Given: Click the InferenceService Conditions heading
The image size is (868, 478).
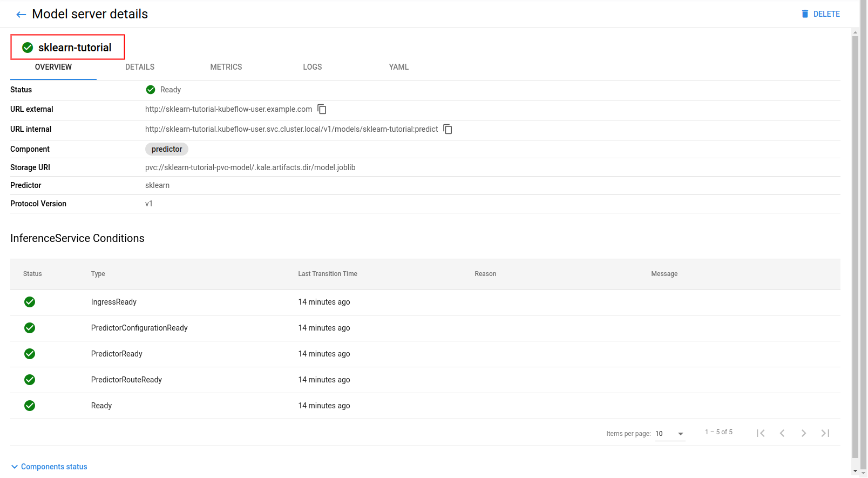Looking at the screenshot, I should [77, 238].
